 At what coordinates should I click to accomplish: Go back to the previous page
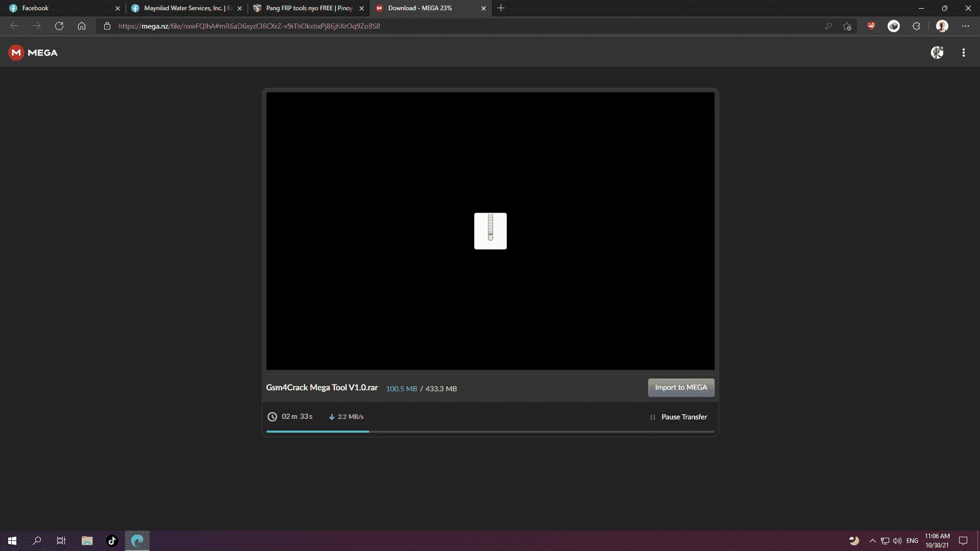[x=14, y=26]
